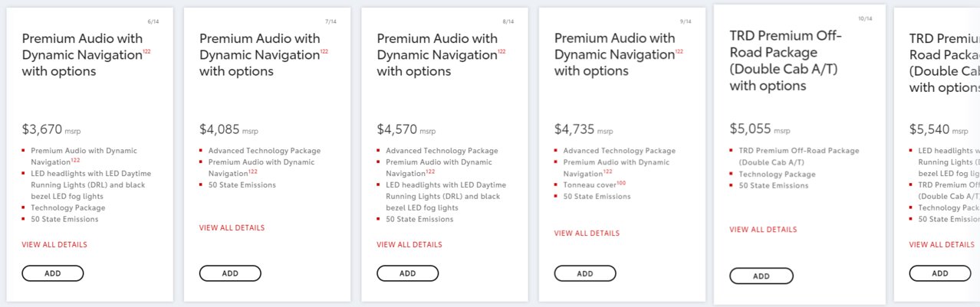
Task: Add the $4,735 Premium Audio package
Action: click(585, 273)
